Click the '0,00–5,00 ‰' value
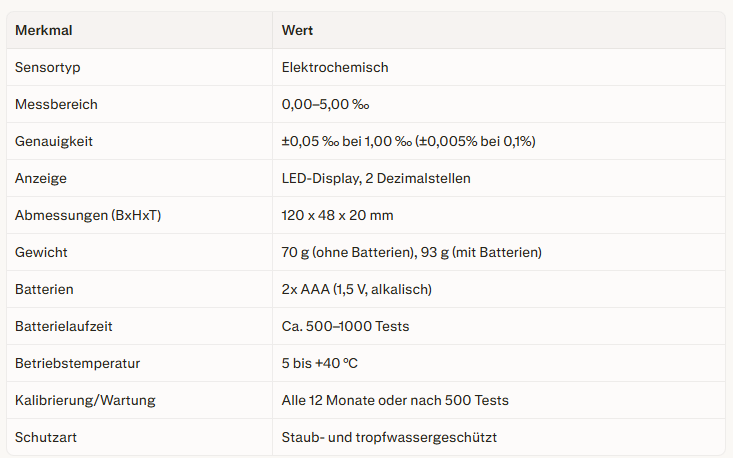The image size is (733, 458). click(x=326, y=105)
